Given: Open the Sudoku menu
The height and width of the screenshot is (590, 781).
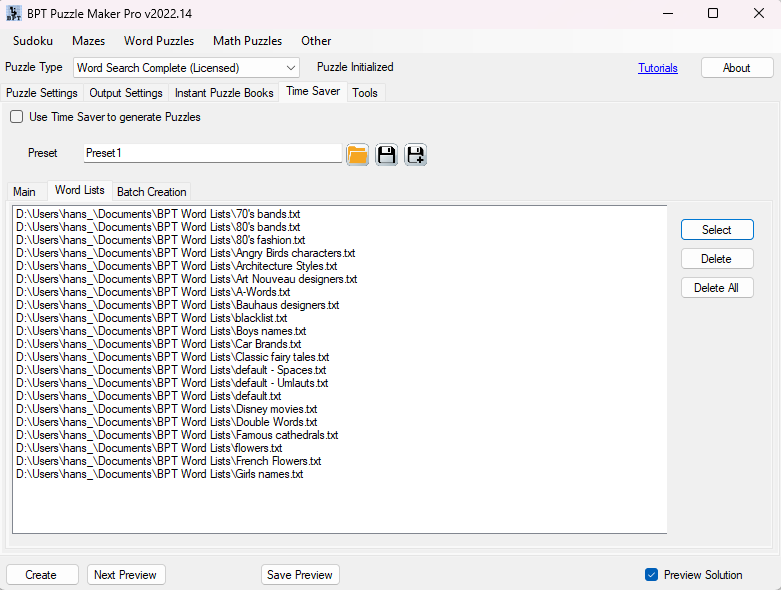Looking at the screenshot, I should [x=33, y=41].
